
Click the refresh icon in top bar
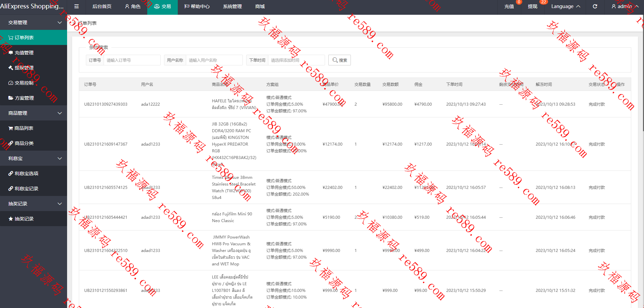[595, 6]
